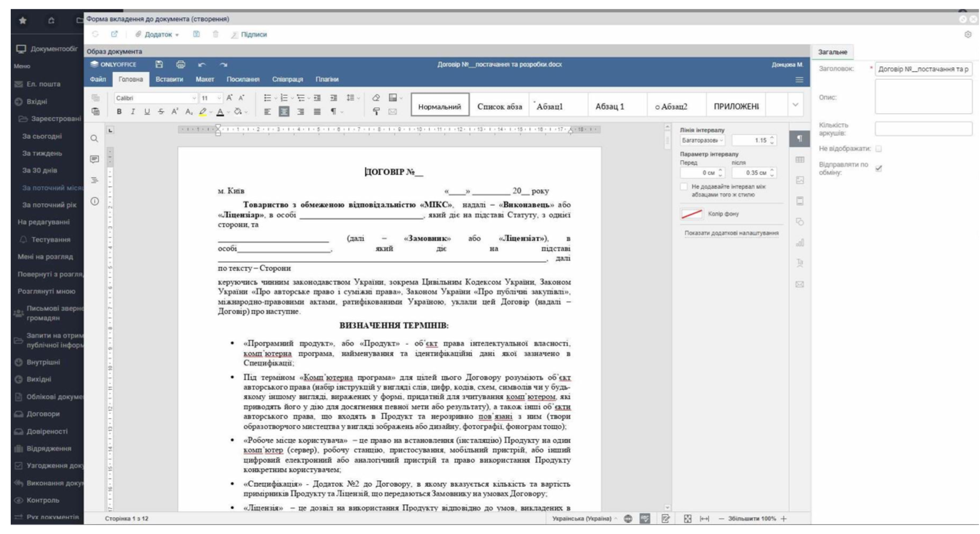Apply subscript formatting

pos(188,112)
